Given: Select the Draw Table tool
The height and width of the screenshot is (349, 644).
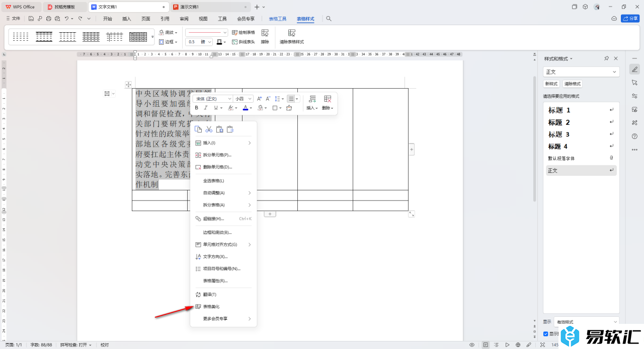Looking at the screenshot, I should click(x=244, y=32).
